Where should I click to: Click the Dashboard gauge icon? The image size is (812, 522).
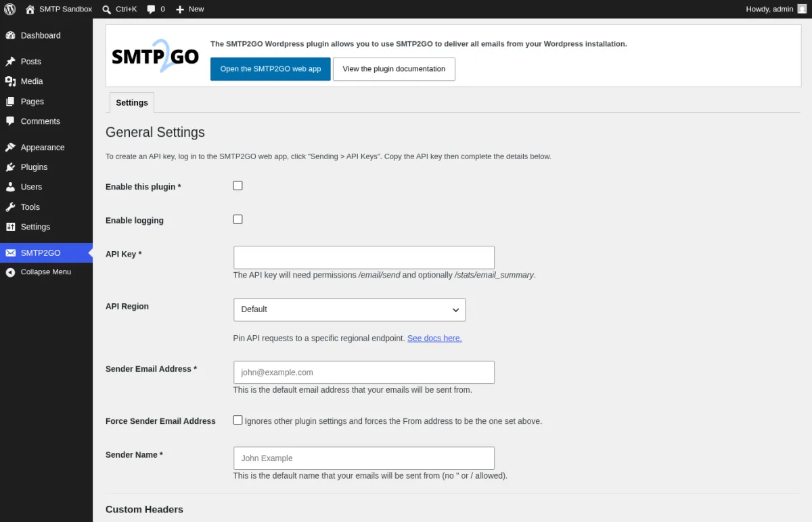[x=10, y=35]
